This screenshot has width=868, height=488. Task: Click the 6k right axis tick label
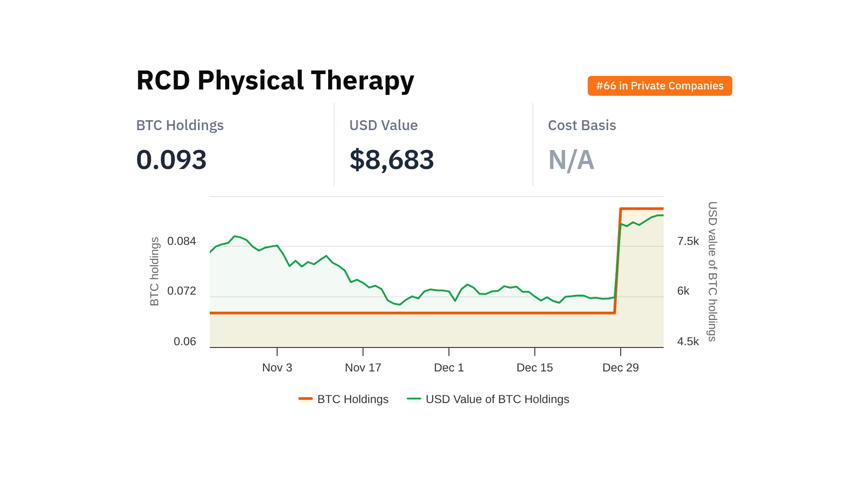[683, 291]
